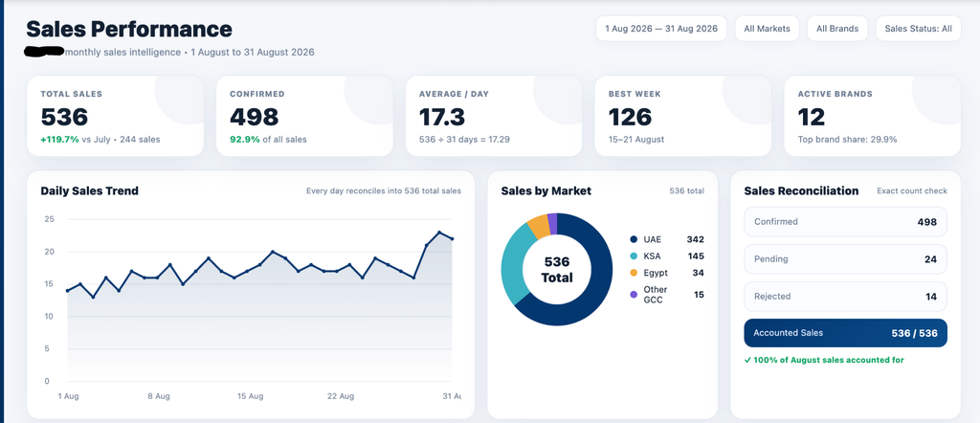Click the '20' y-axis label
This screenshot has height=423, width=980.
point(50,252)
